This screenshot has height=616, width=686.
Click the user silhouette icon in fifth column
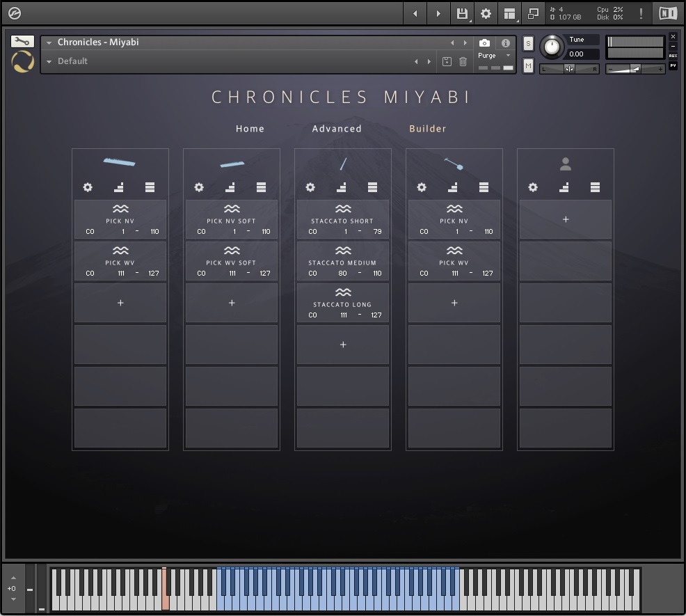point(566,164)
